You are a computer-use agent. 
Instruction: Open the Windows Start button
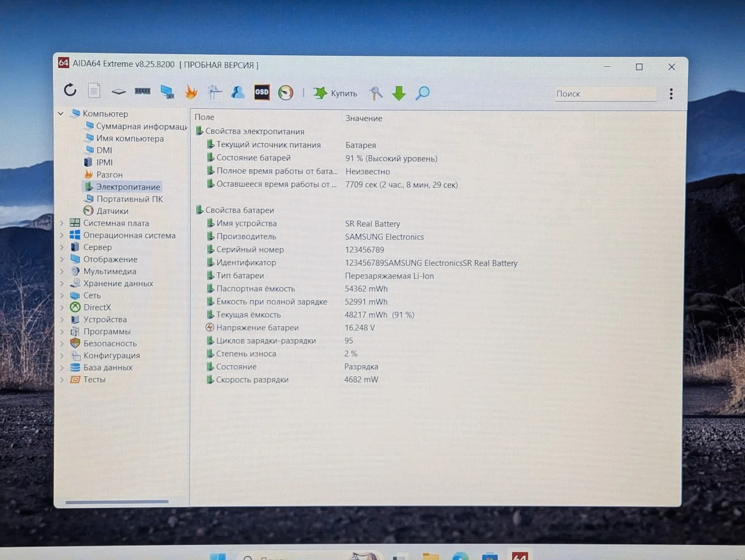tap(218, 557)
